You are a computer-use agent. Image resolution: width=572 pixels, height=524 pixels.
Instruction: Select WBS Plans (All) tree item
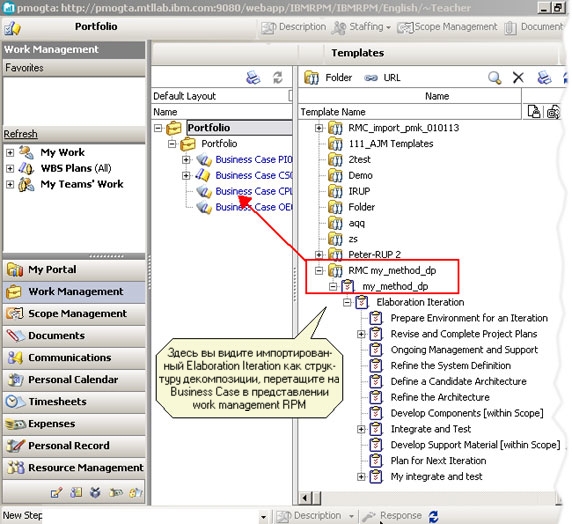point(76,168)
